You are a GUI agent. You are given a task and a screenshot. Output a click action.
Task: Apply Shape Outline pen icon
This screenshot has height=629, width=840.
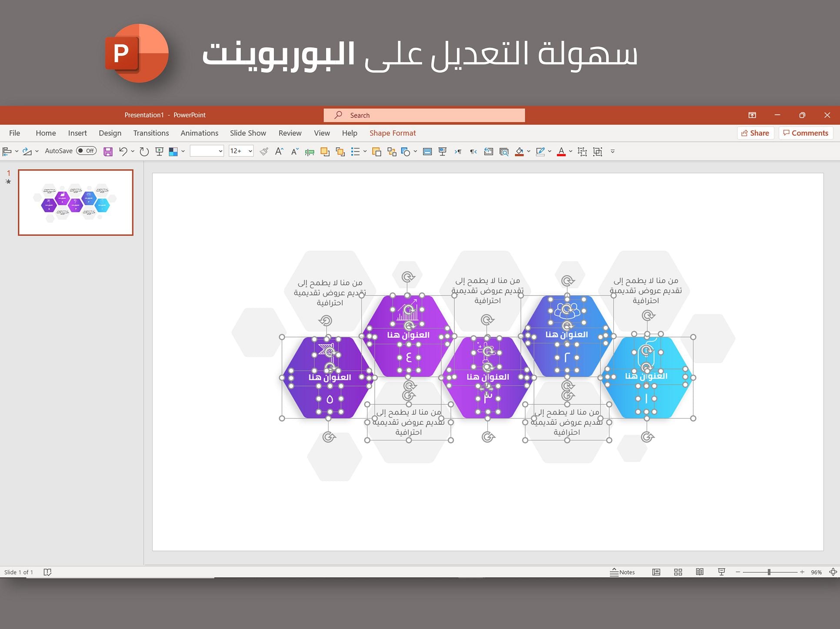pyautogui.click(x=540, y=151)
